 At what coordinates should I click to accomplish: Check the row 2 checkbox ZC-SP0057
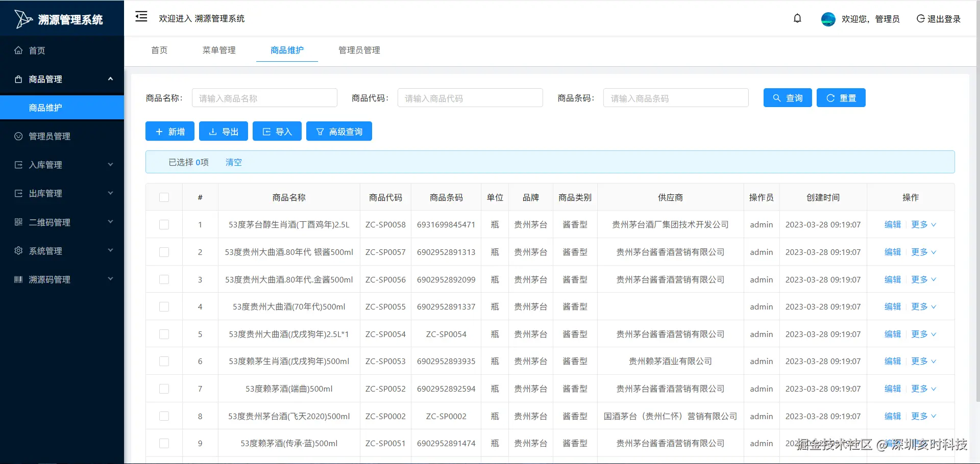click(164, 252)
